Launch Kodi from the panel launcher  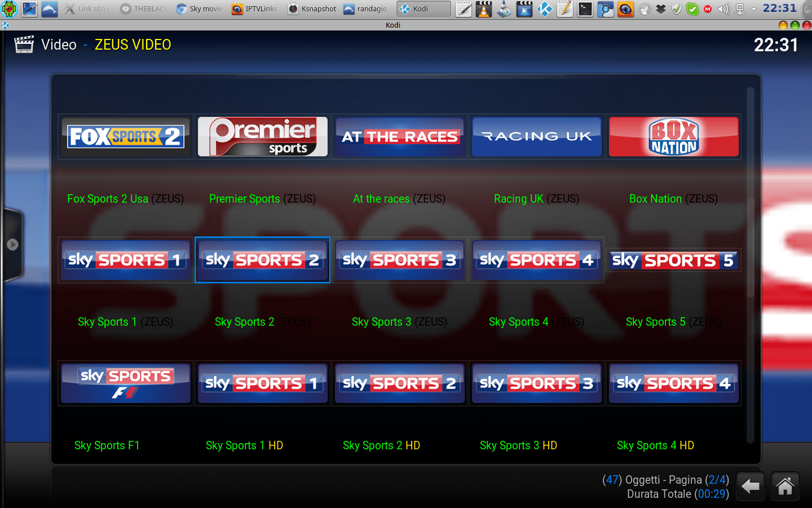[545, 8]
